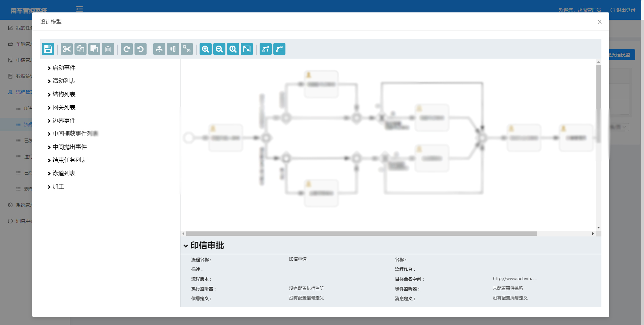644x325 pixels.
Task: Toggle the hamburger menu in background header
Action: pos(79,9)
